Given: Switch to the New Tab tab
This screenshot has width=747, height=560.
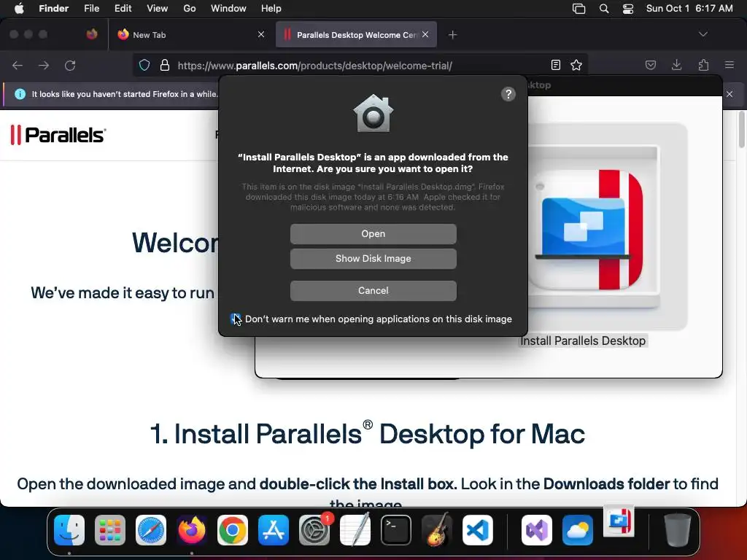Looking at the screenshot, I should point(190,35).
